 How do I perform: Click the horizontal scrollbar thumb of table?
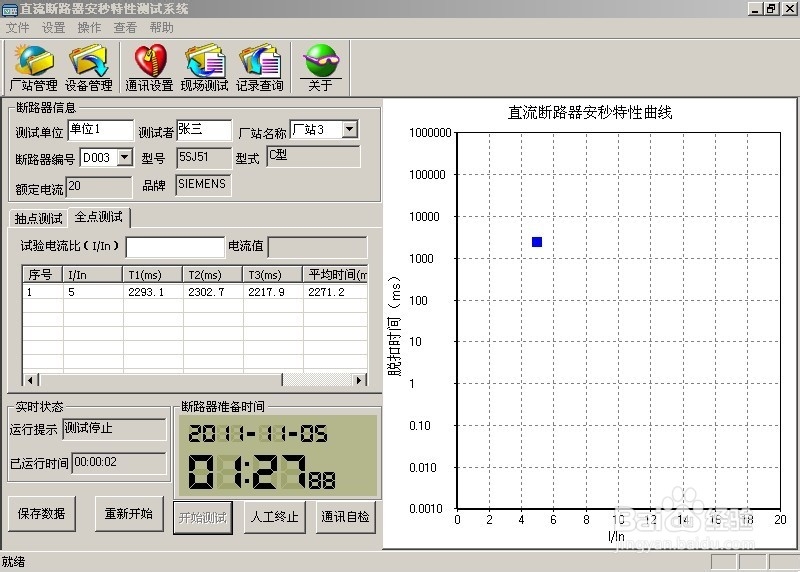[x=161, y=380]
